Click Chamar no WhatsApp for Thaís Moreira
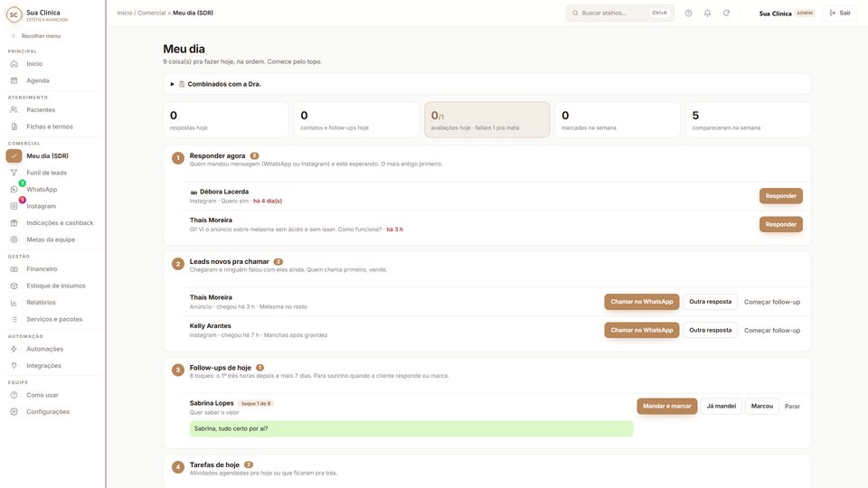The image size is (868, 488). 642,302
